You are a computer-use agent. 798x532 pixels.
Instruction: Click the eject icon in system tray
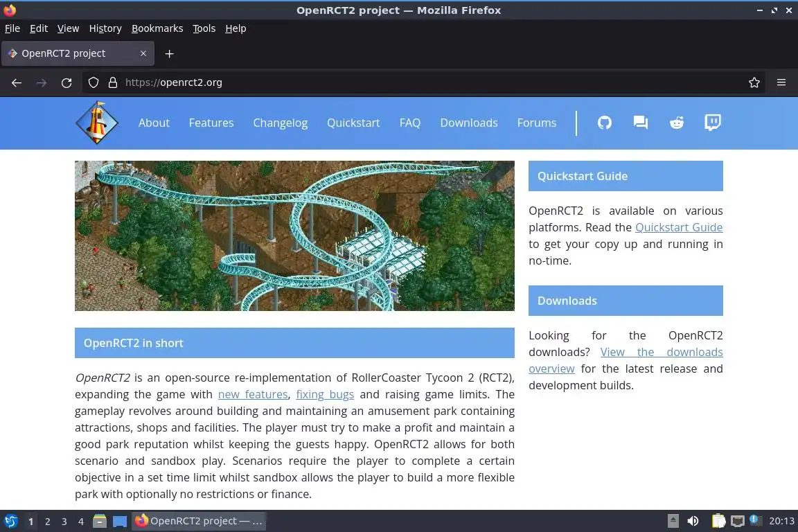pyautogui.click(x=673, y=521)
